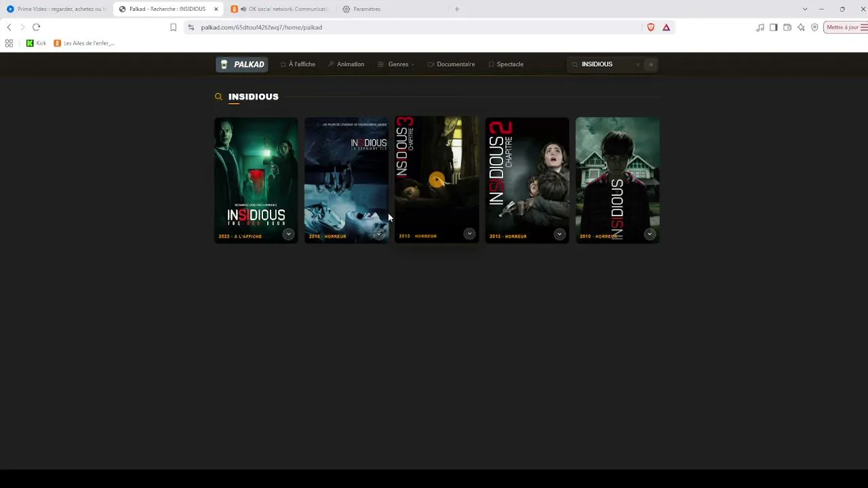
Task: Select the Insidious The Red Door poster
Action: [x=256, y=180]
